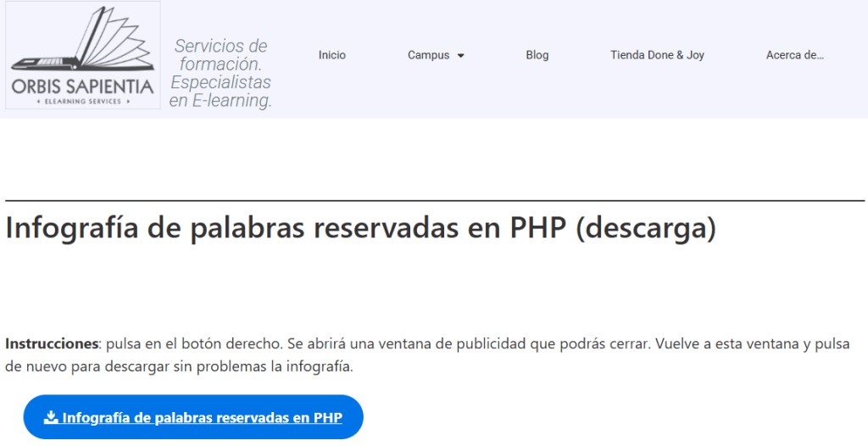Image resolution: width=868 pixels, height=446 pixels.
Task: Click the horizontal divider above the heading
Action: click(x=434, y=201)
